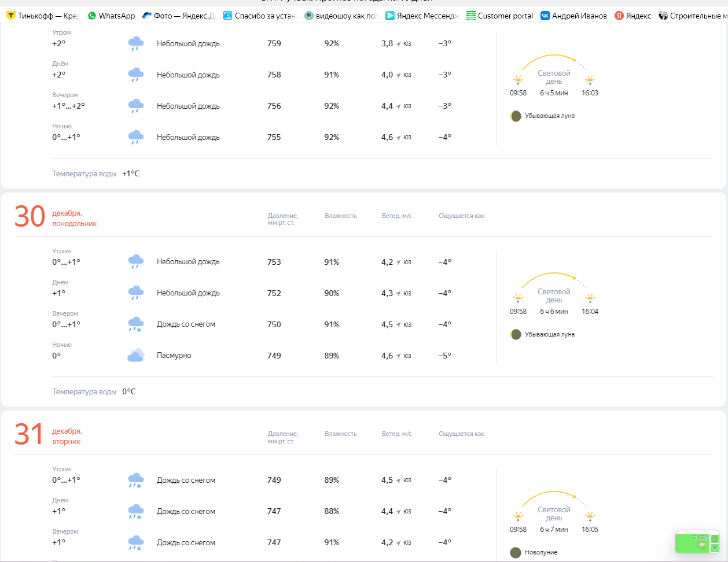Click the green network speed widget
The width and height of the screenshot is (728, 562).
697,542
